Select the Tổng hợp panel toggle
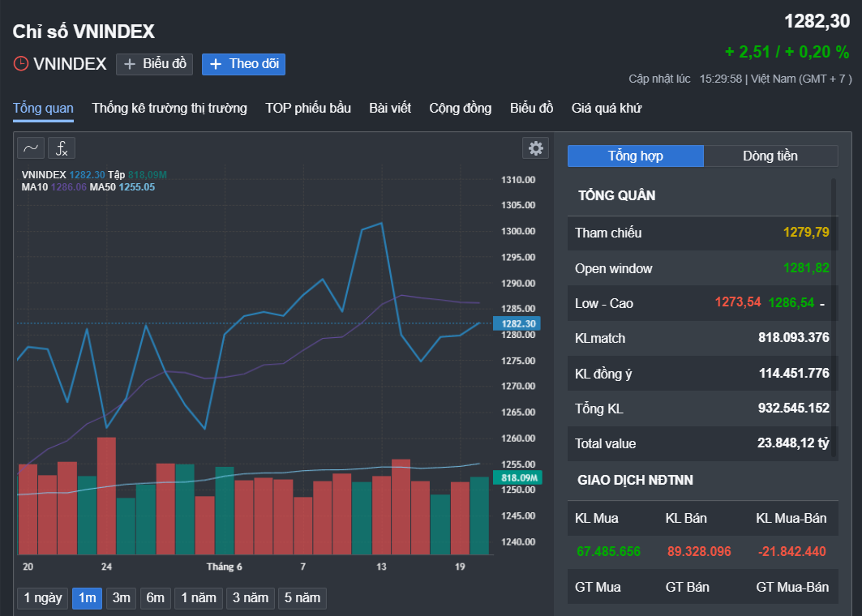Viewport: 862px width, 616px height. [x=636, y=156]
